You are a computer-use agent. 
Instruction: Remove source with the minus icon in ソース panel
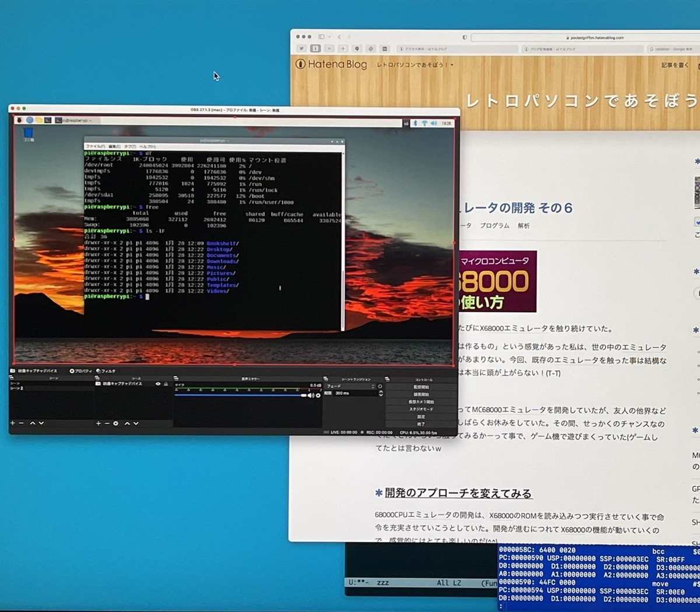(x=107, y=423)
